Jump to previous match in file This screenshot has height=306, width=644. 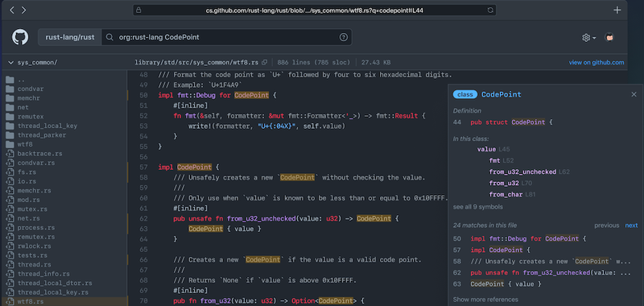[607, 225]
